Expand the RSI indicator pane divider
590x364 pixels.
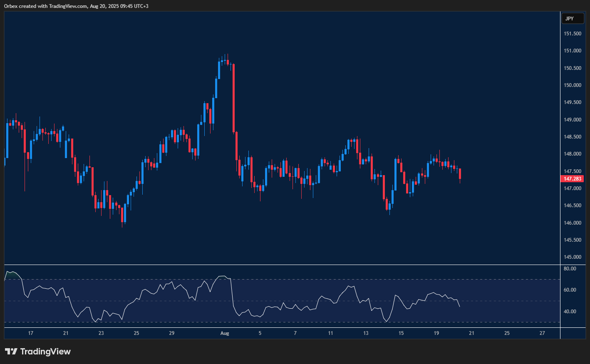click(279, 264)
